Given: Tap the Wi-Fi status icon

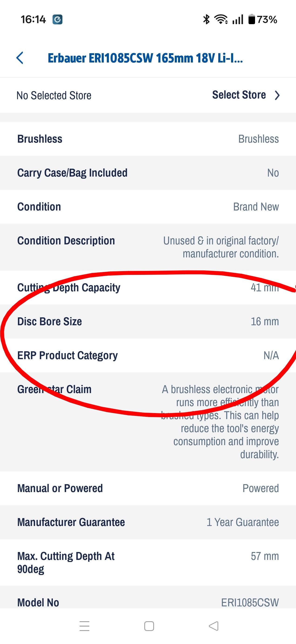Looking at the screenshot, I should point(221,20).
